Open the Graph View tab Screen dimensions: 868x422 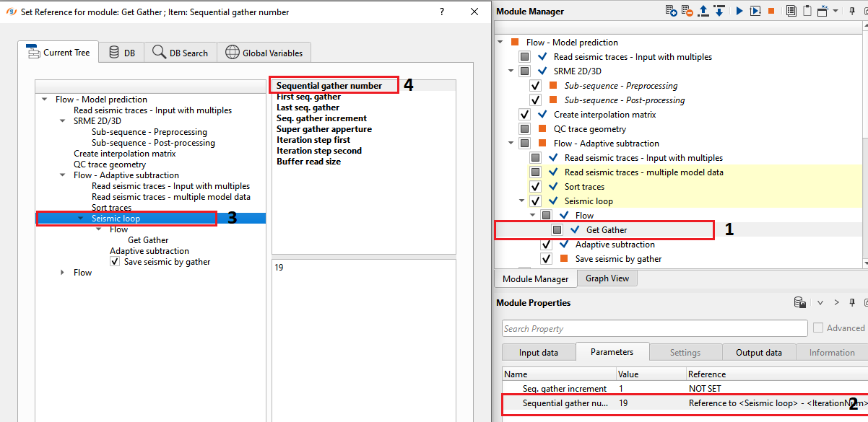pos(607,278)
